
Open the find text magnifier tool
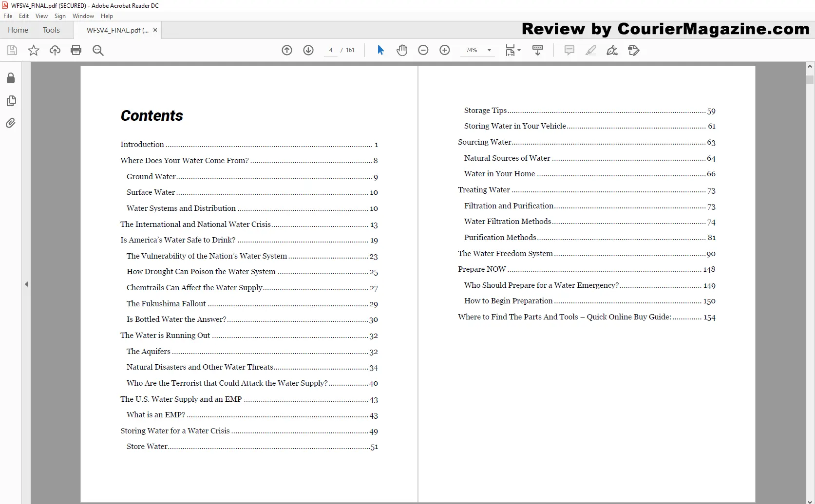pos(98,50)
